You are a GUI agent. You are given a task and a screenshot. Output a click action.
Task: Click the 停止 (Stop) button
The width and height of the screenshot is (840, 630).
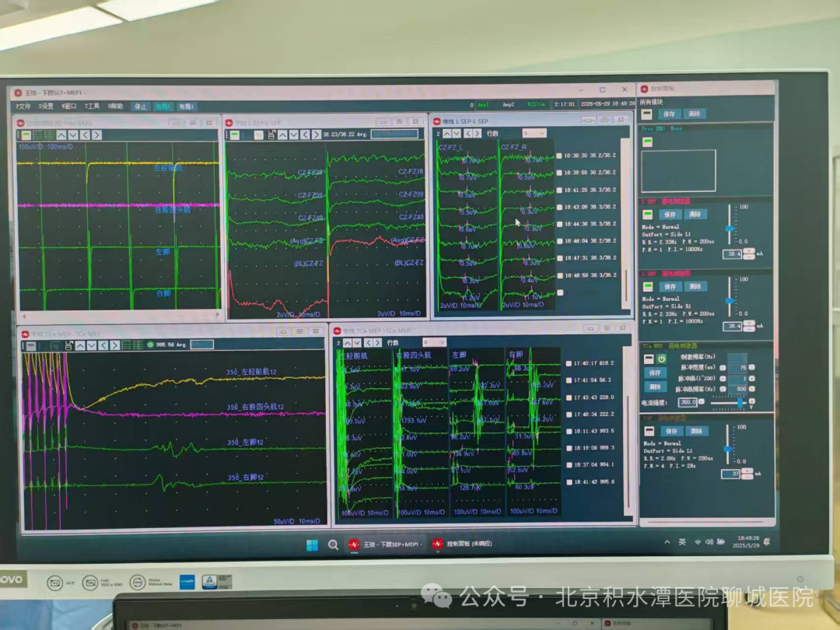coord(140,107)
